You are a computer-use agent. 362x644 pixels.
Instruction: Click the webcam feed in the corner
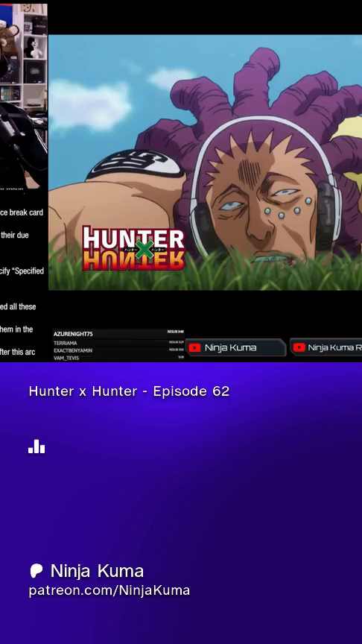point(23,95)
